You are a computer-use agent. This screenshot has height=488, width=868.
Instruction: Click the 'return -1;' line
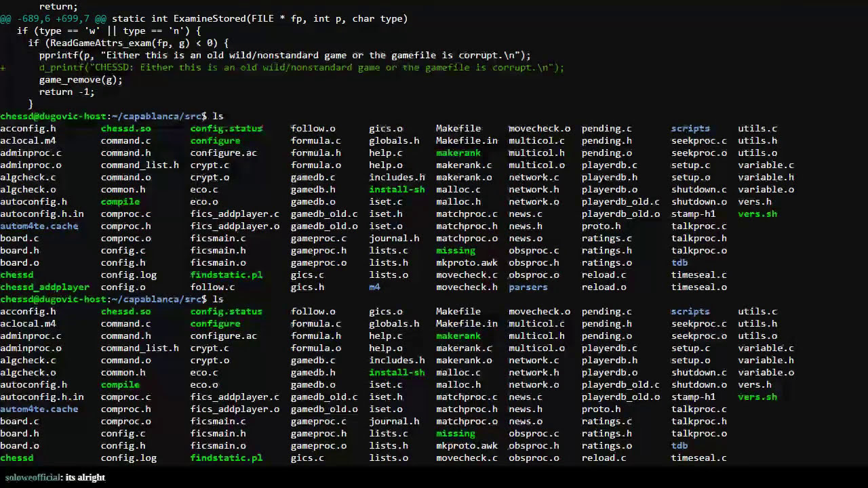coord(67,91)
